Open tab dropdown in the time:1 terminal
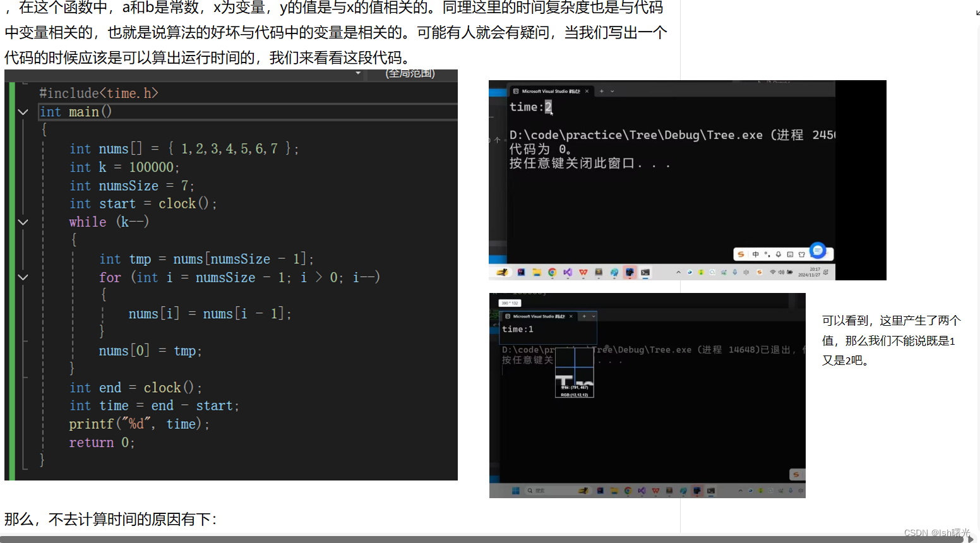980x543 pixels. click(x=594, y=316)
